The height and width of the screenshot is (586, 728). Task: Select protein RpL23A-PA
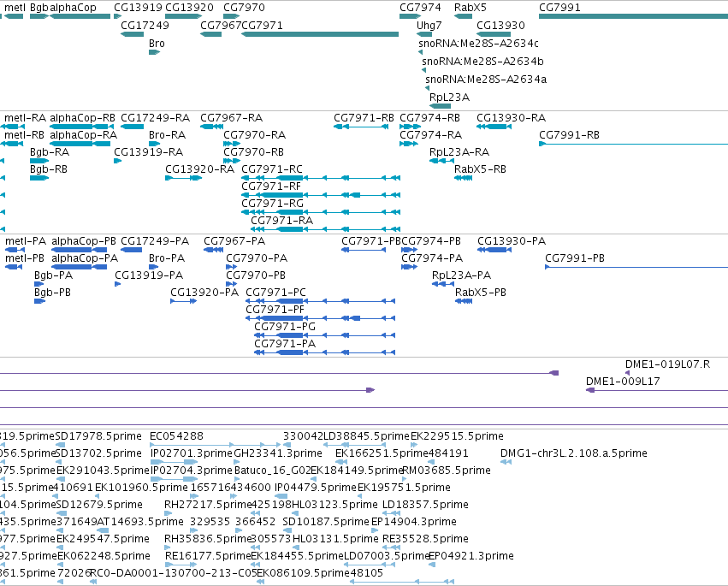[x=461, y=275]
